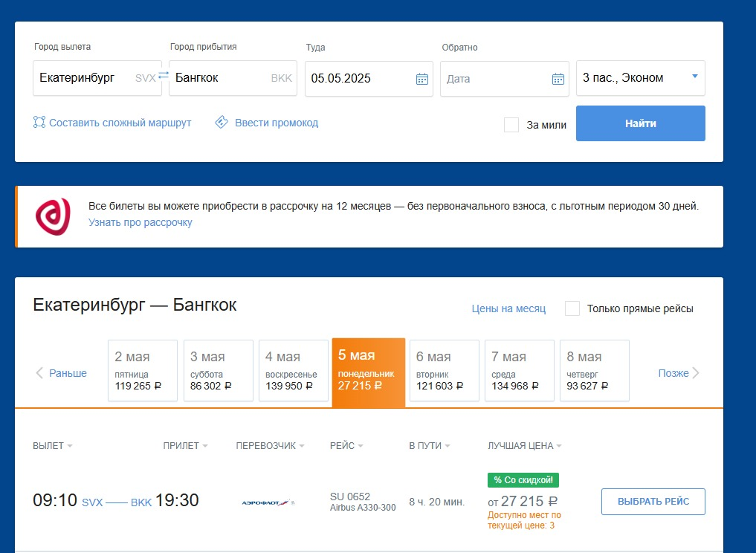Sort by ЛУЧШАЯ ЦЕНА column
The image size is (756, 553).
click(525, 446)
